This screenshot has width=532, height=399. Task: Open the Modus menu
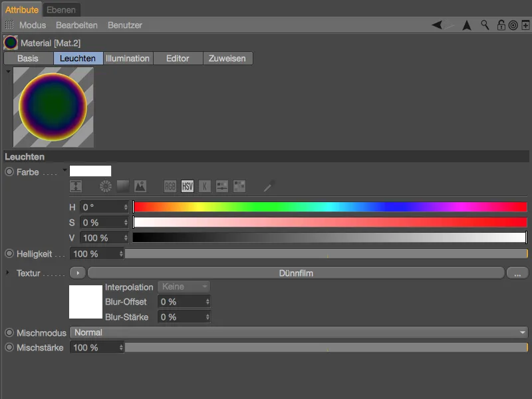33,25
